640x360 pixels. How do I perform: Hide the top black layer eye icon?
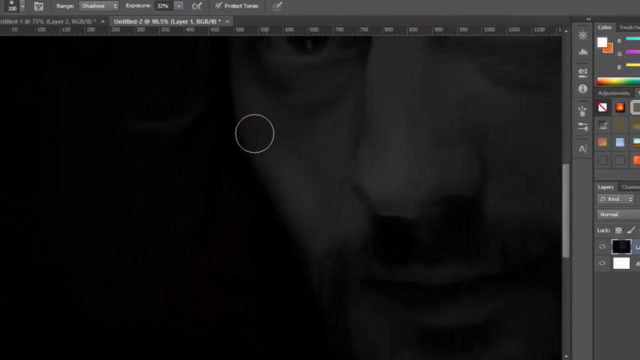click(x=602, y=247)
